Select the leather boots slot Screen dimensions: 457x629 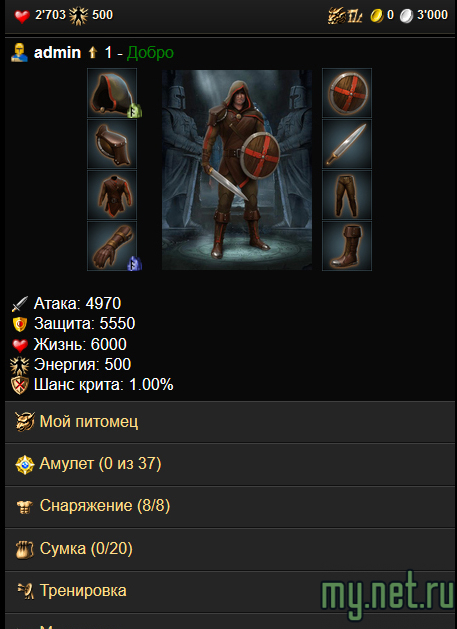(x=347, y=246)
